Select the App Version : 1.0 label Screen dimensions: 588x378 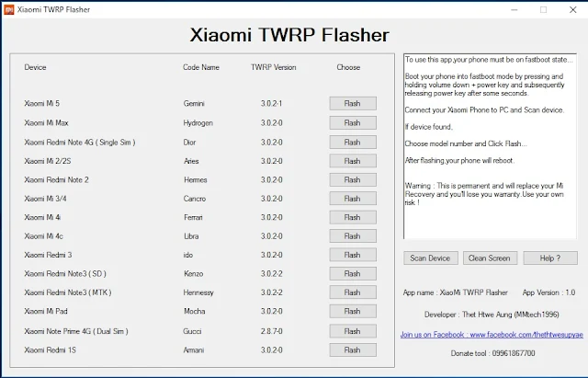coord(549,292)
